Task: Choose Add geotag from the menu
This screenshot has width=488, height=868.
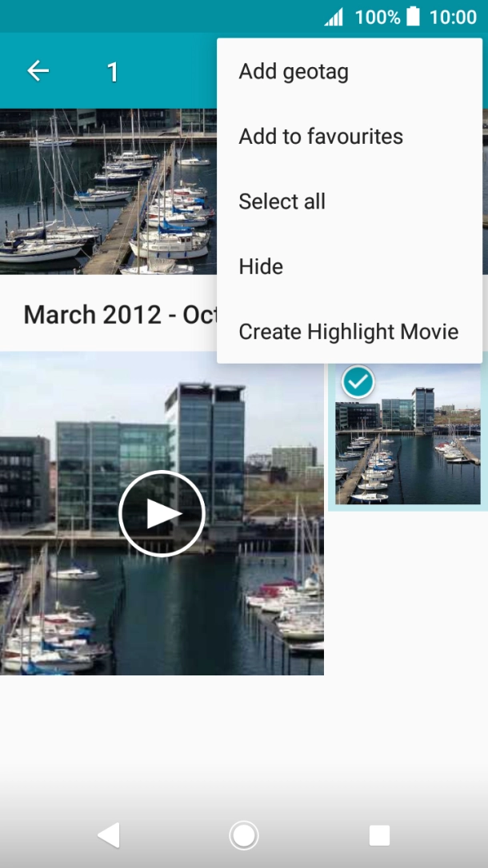Action: tap(293, 71)
